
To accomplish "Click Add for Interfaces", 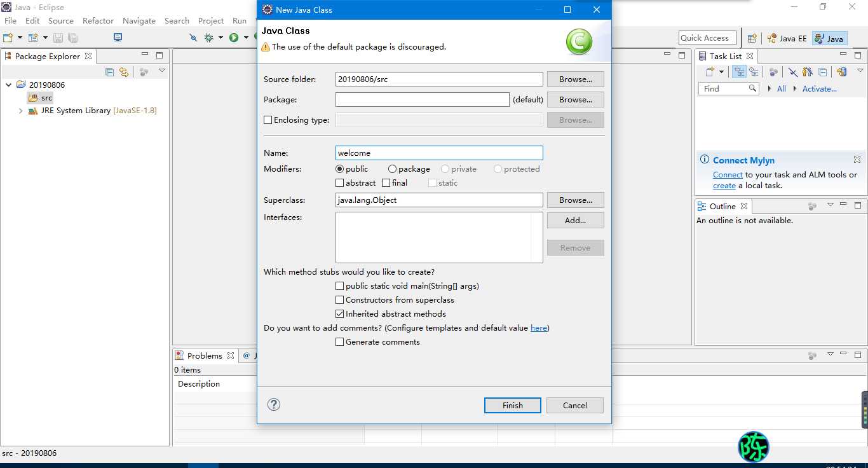I will 576,221.
